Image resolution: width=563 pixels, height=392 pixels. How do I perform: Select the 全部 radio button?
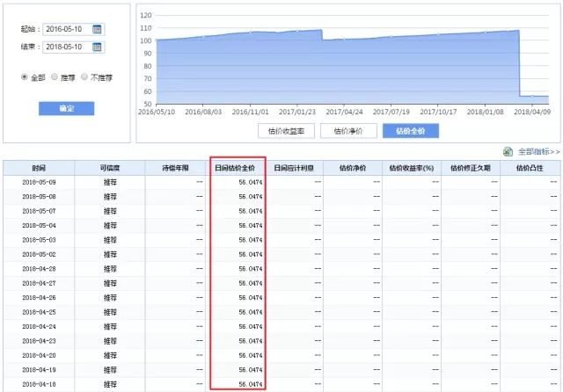pyautogui.click(x=25, y=76)
